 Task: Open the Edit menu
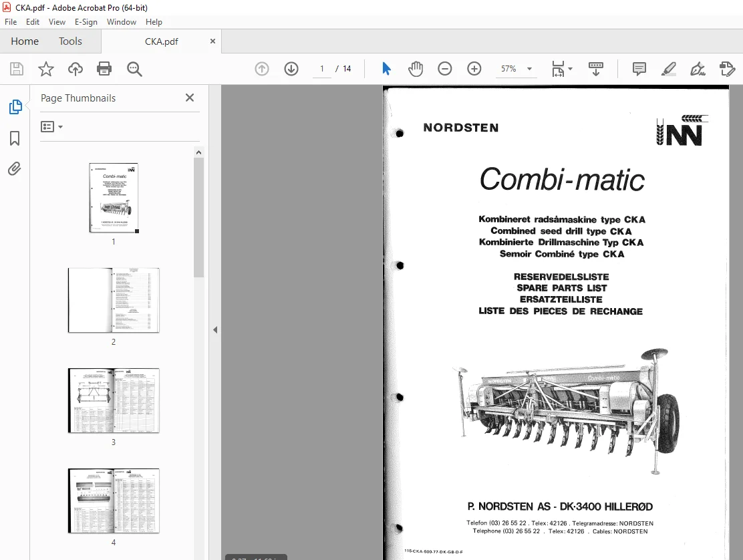coord(33,22)
